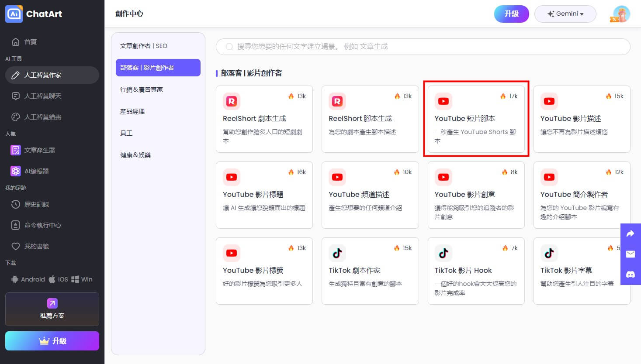
Task: Click the user avatar
Action: click(x=621, y=14)
